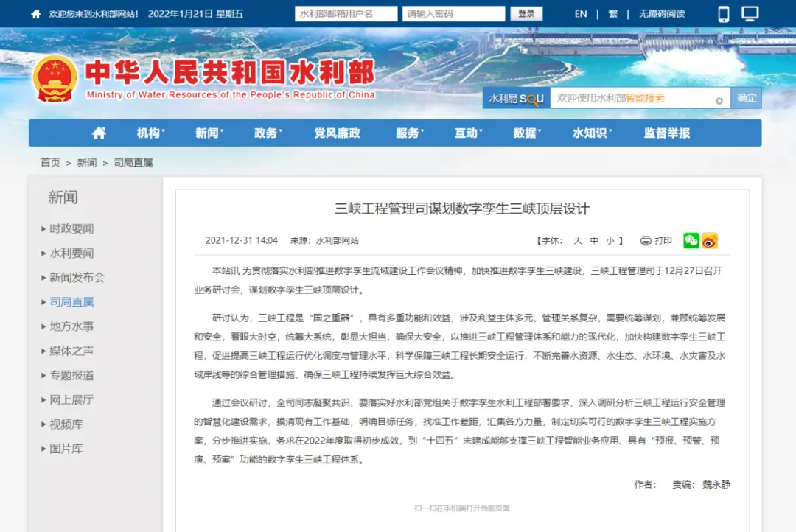Share the article to Weibo

(710, 240)
